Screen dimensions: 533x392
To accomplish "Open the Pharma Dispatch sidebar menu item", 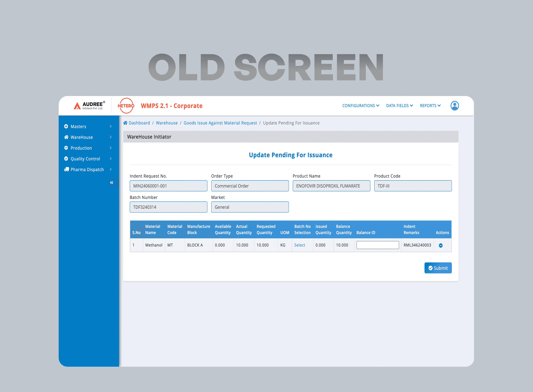I will click(x=87, y=169).
